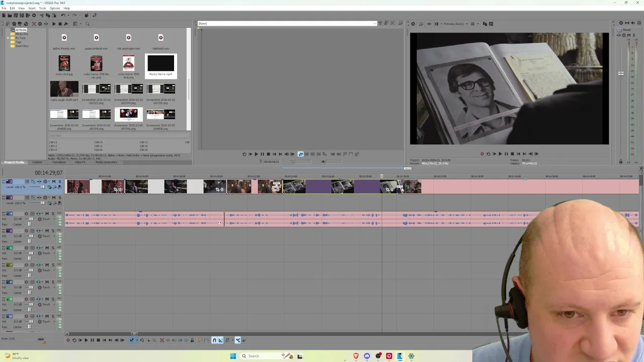Click the track 2 Level slider
Viewport: 644px width, 362px height.
tap(42, 187)
